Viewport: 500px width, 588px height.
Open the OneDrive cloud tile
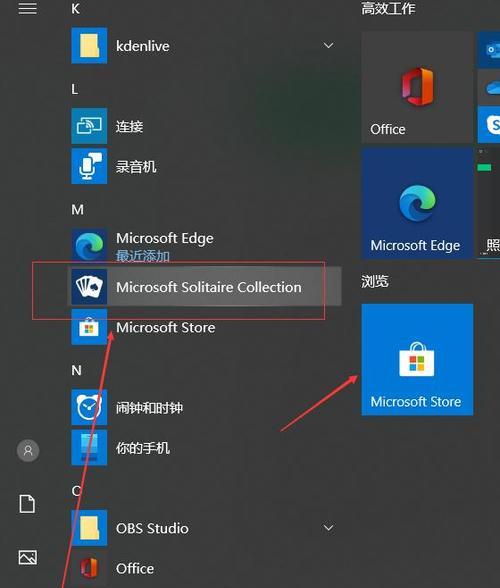489,87
